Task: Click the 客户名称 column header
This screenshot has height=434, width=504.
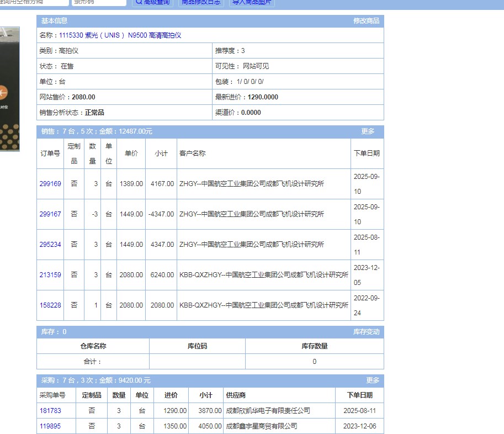Action: pos(192,154)
